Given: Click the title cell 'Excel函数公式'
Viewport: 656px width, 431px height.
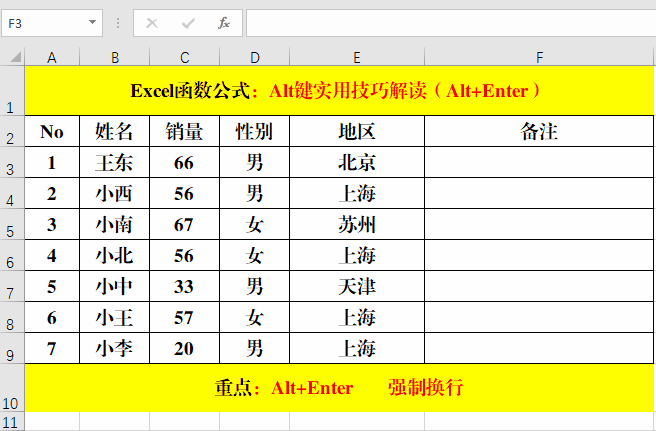Looking at the screenshot, I should (339, 91).
